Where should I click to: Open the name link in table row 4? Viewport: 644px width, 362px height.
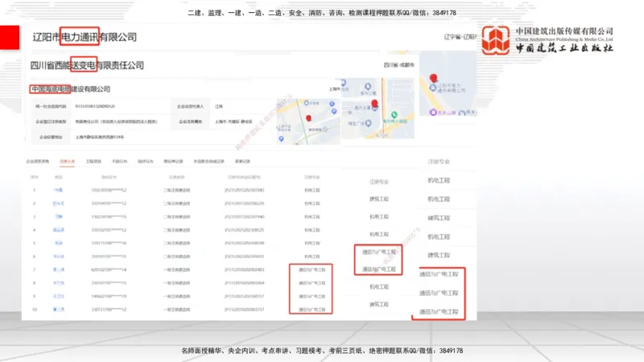pyautogui.click(x=58, y=230)
